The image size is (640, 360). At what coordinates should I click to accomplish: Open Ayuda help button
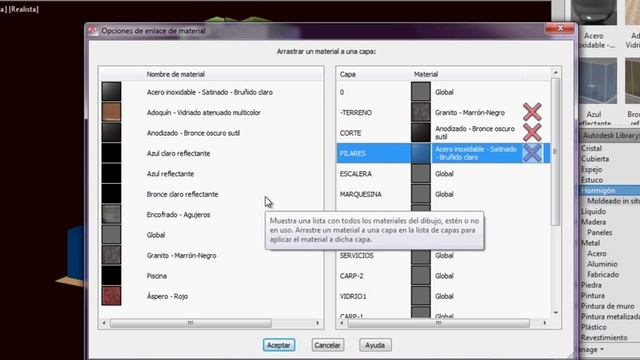(375, 345)
